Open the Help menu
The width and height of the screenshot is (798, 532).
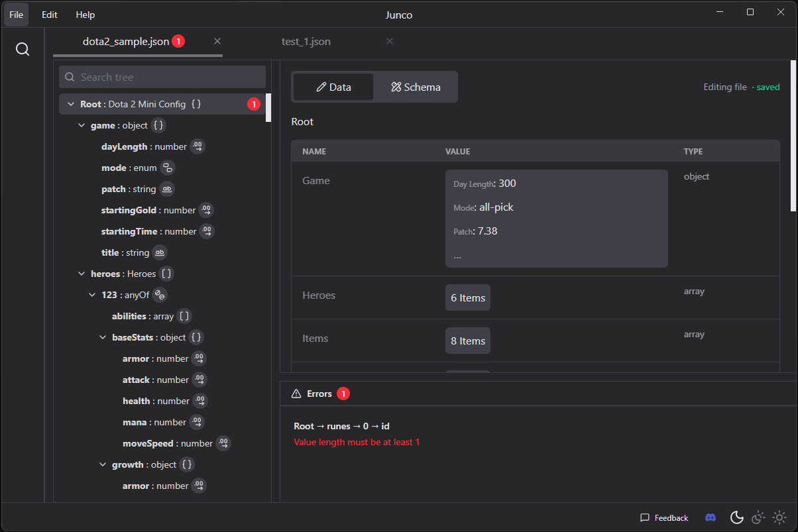(x=85, y=14)
